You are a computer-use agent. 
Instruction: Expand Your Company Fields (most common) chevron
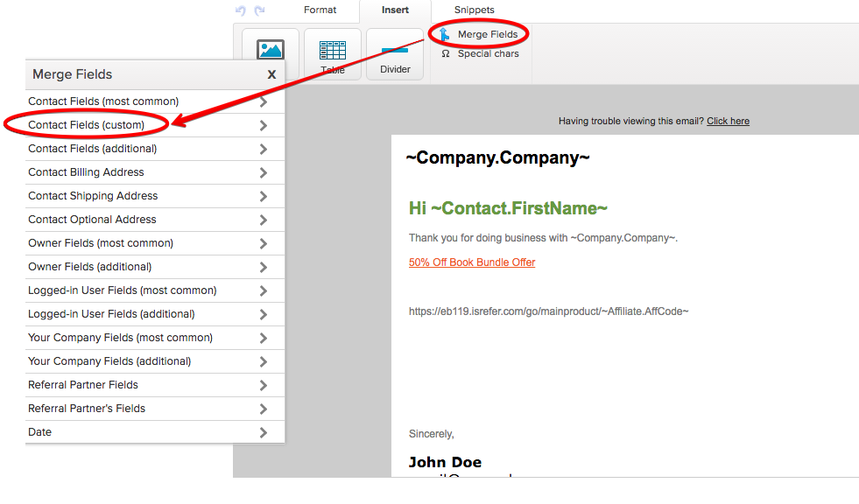click(x=263, y=339)
